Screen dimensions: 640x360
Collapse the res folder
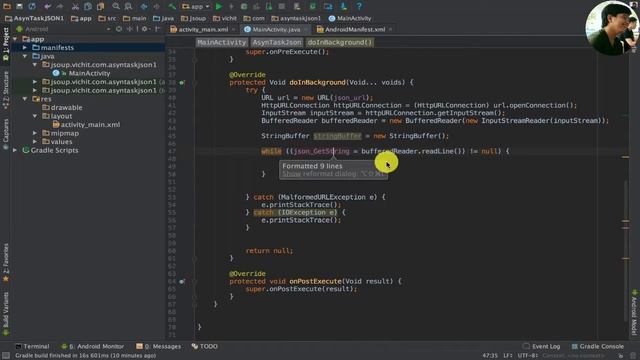click(x=25, y=99)
